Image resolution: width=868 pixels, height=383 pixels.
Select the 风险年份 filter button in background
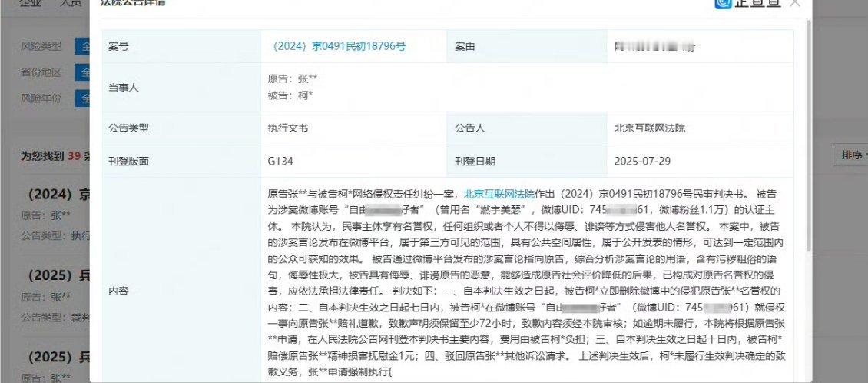[82, 98]
